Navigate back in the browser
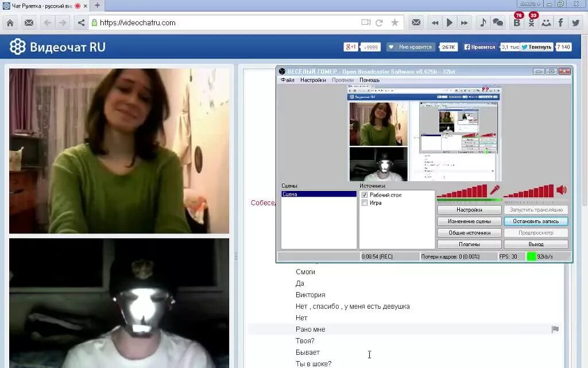The image size is (588, 368). click(48, 23)
